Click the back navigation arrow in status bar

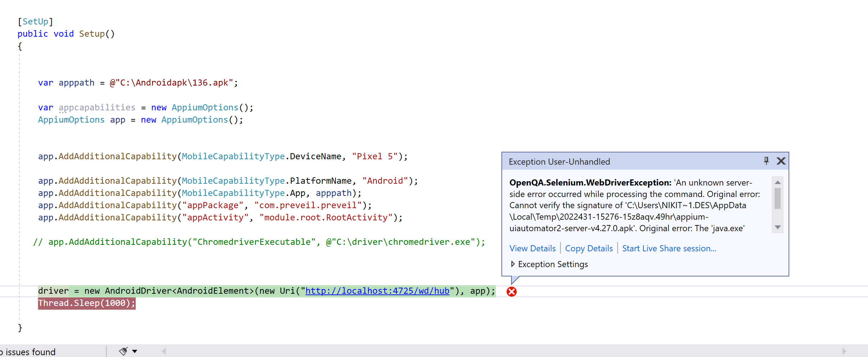click(164, 351)
